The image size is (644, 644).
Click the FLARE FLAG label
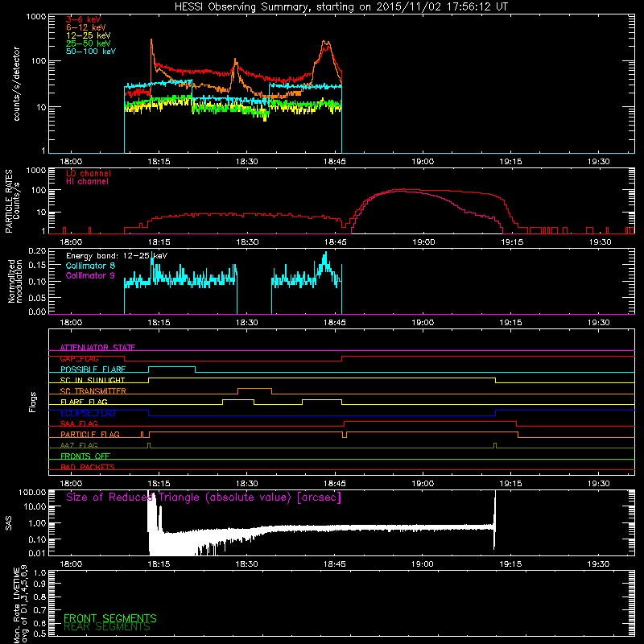click(84, 402)
